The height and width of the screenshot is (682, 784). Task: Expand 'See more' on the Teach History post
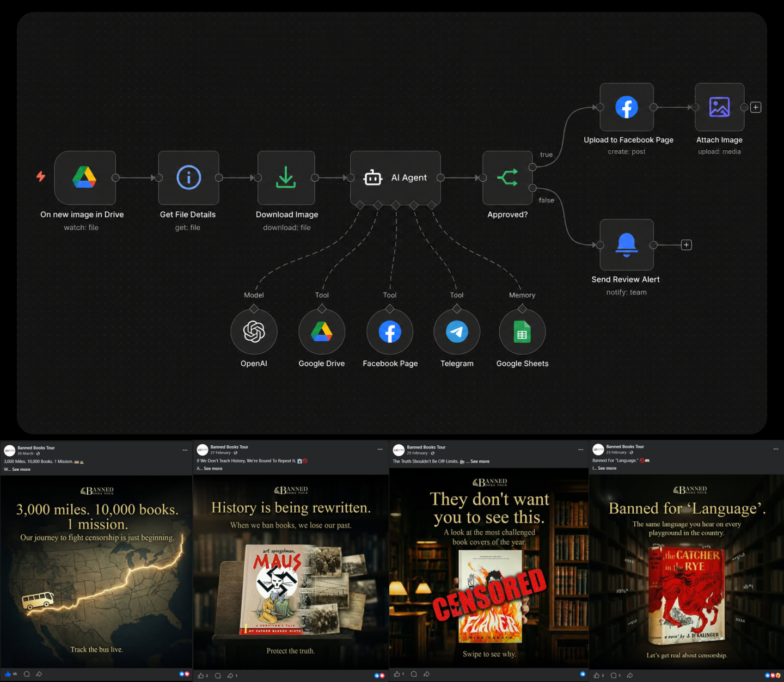point(213,469)
